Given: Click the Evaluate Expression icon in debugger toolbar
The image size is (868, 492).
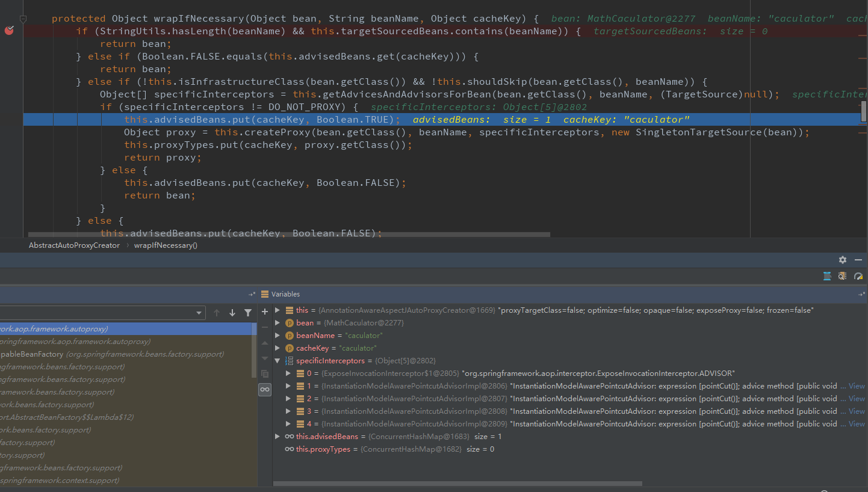Looking at the screenshot, I should [x=842, y=276].
